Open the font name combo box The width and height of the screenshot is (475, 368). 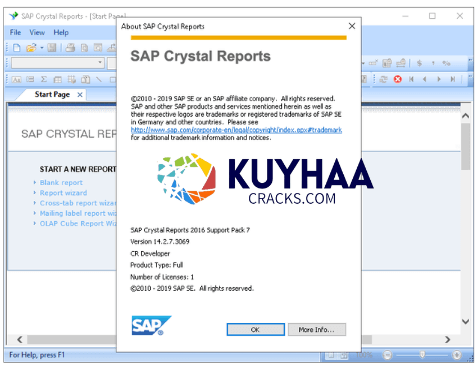pos(58,63)
